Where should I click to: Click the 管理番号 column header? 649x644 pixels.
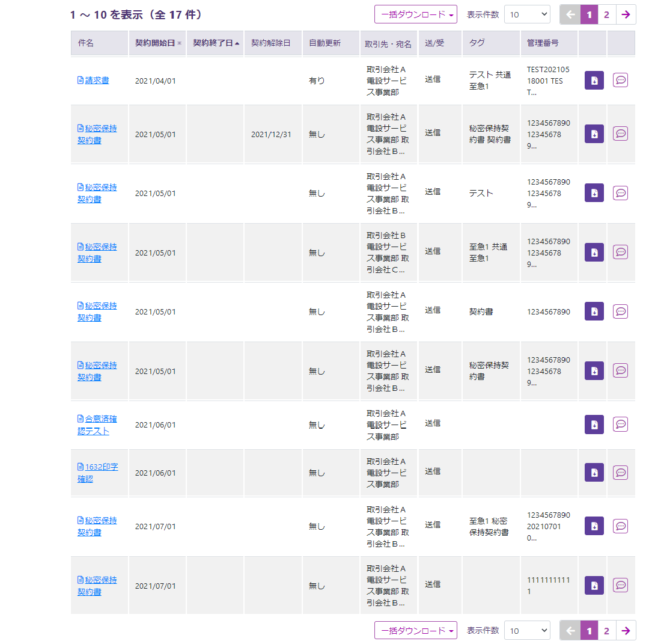(x=549, y=43)
